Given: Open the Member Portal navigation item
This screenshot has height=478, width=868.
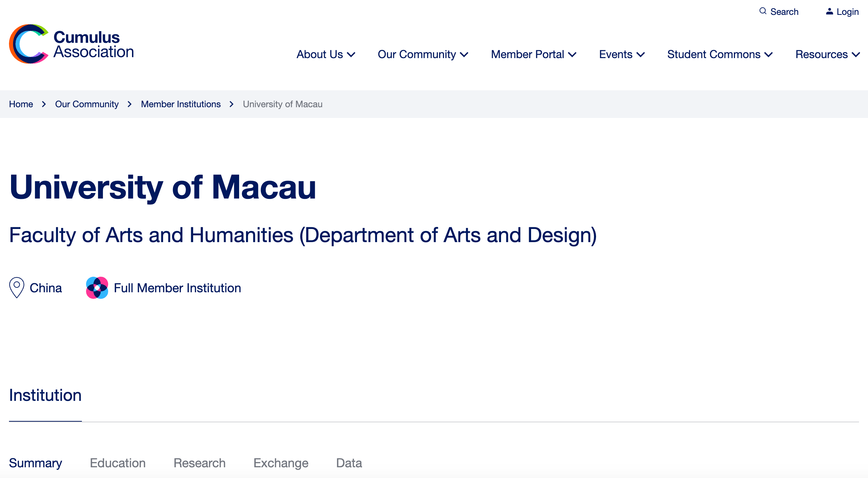Looking at the screenshot, I should click(x=527, y=54).
